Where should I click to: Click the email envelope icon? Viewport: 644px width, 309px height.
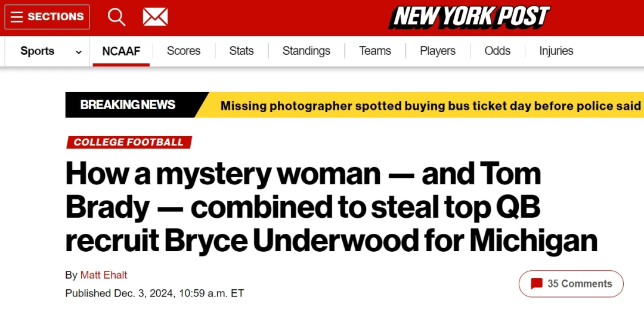click(155, 17)
